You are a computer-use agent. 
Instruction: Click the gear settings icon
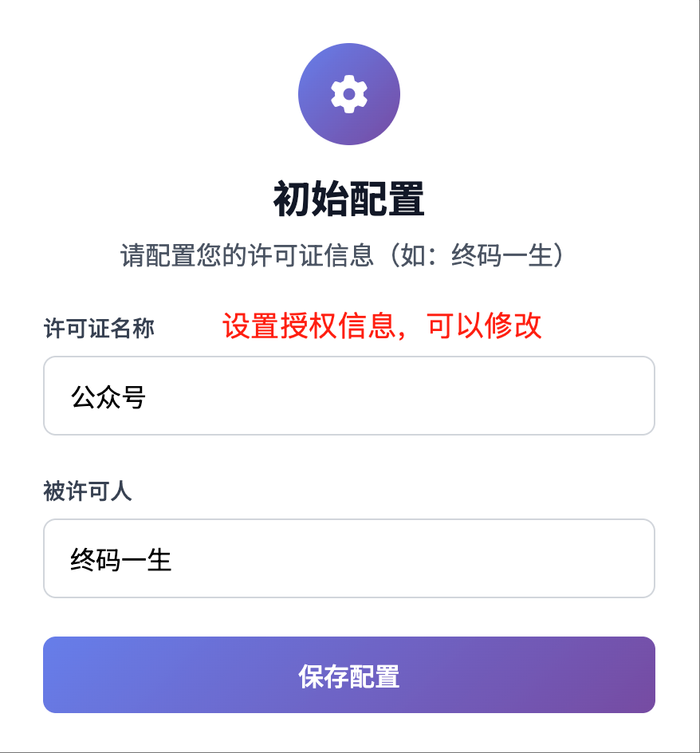pos(348,94)
